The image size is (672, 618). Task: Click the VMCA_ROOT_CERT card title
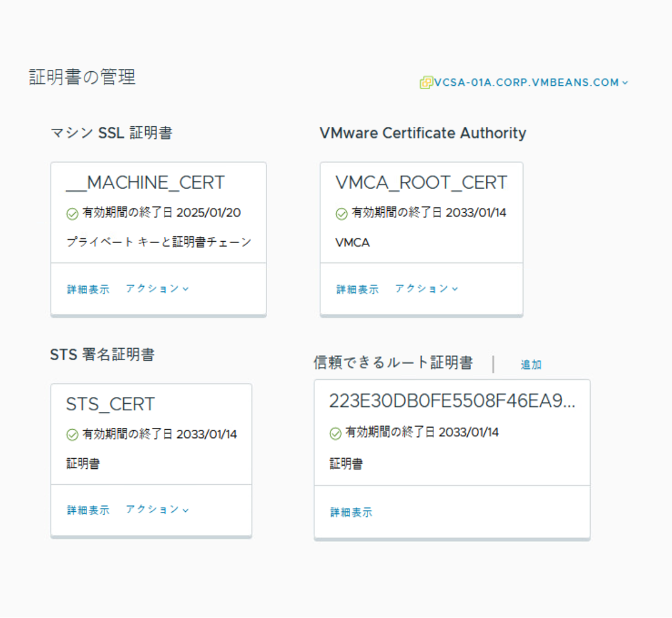click(x=421, y=183)
